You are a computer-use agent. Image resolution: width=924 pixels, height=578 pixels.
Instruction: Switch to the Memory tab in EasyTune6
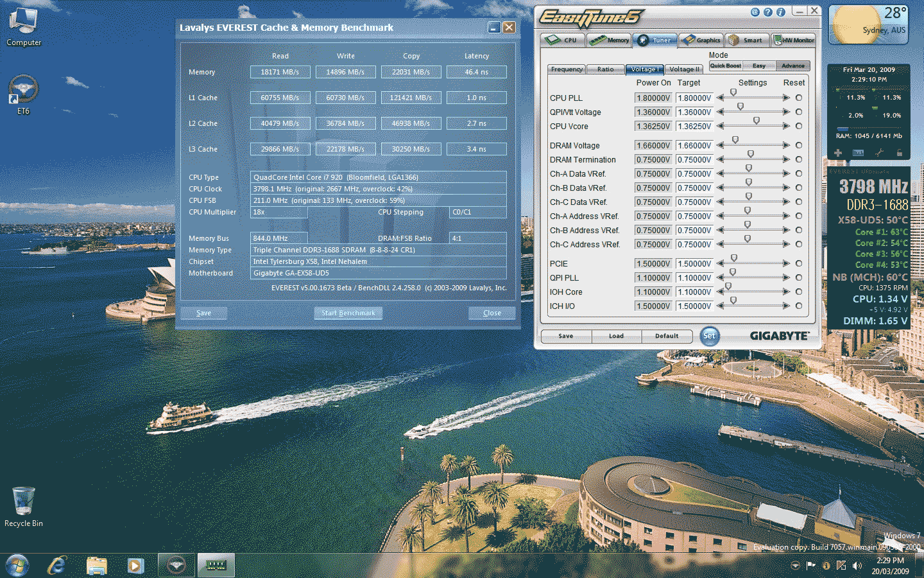pyautogui.click(x=609, y=40)
